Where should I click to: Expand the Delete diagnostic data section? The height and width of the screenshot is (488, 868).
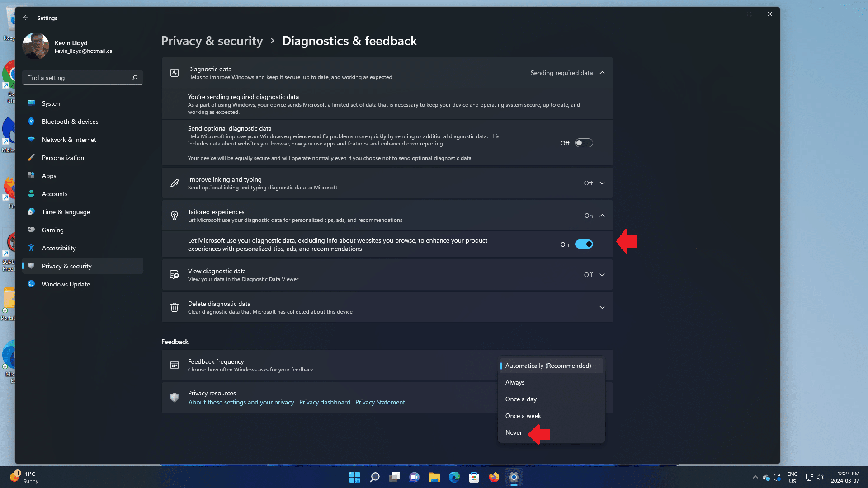coord(602,307)
